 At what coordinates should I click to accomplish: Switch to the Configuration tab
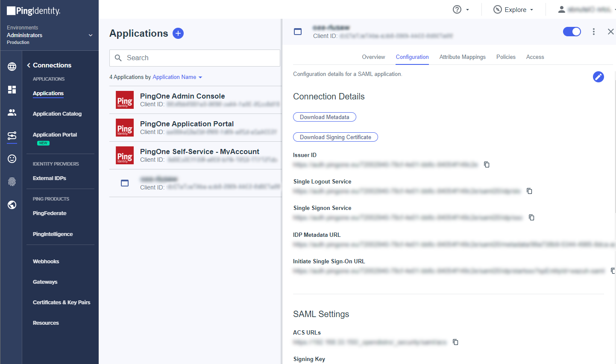(412, 57)
